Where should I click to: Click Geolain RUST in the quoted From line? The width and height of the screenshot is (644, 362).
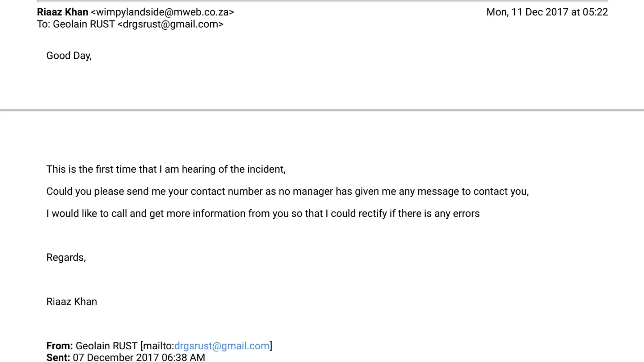tap(106, 346)
